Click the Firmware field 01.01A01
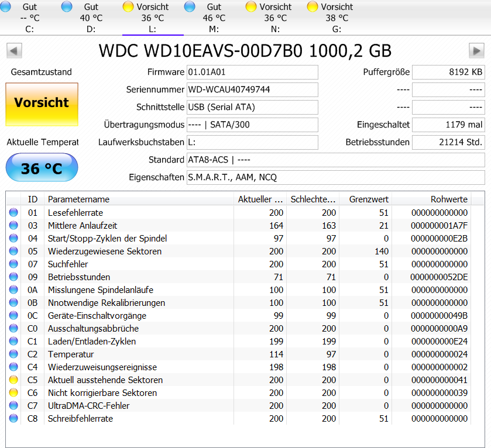Viewport: 491px width, 448px height. point(252,73)
